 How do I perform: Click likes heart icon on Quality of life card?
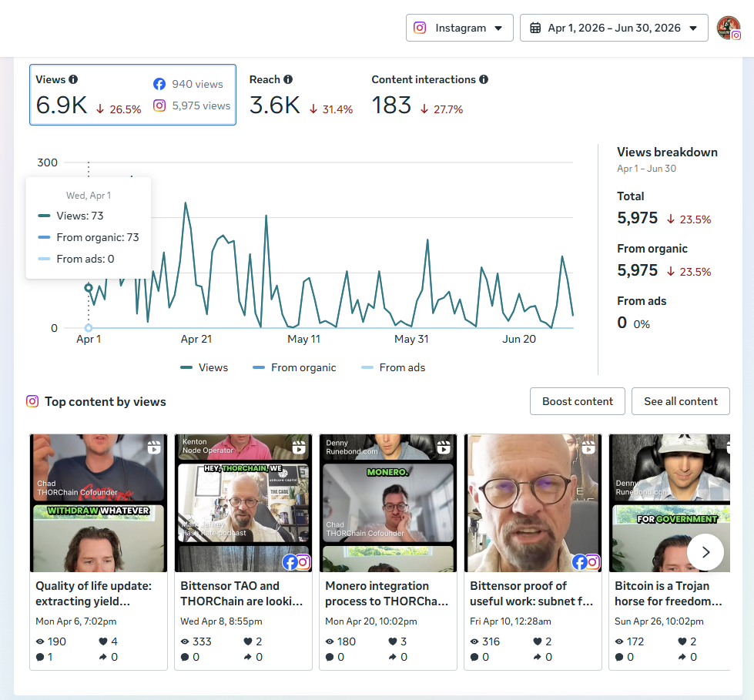click(x=103, y=641)
